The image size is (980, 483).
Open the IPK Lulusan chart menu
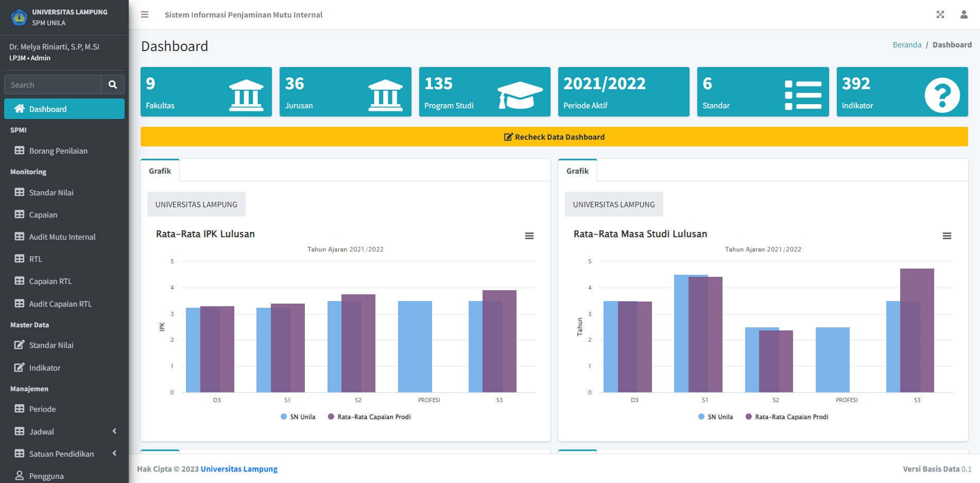click(x=529, y=236)
